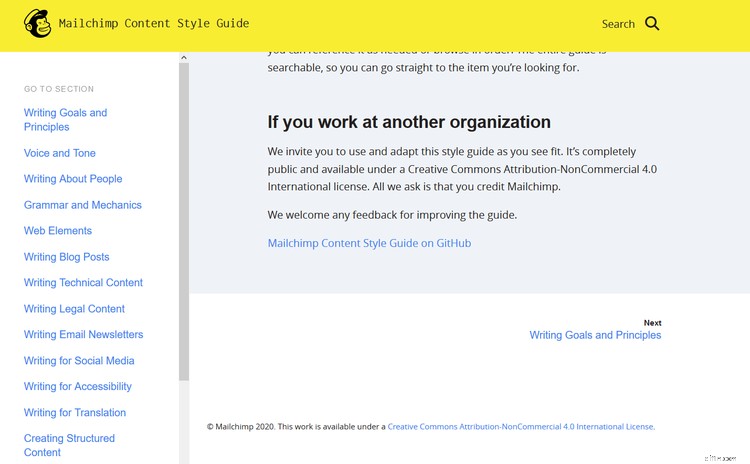Viewport: 750px width, 464px height.
Task: Open Writing for Accessibility section
Action: point(78,387)
